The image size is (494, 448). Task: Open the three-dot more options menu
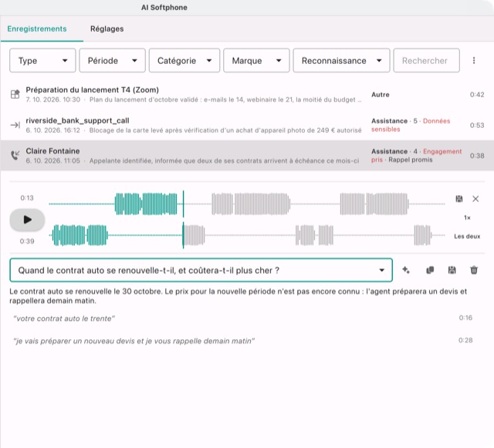(474, 60)
